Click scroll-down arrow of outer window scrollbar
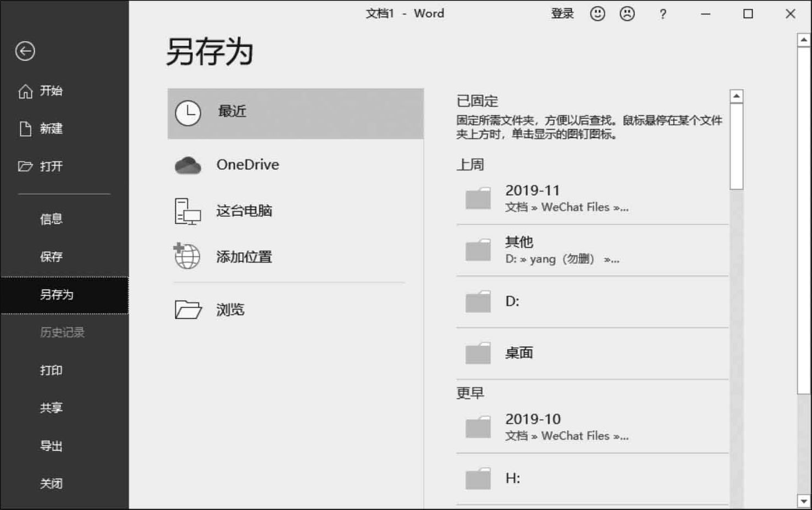The image size is (812, 510). [803, 501]
